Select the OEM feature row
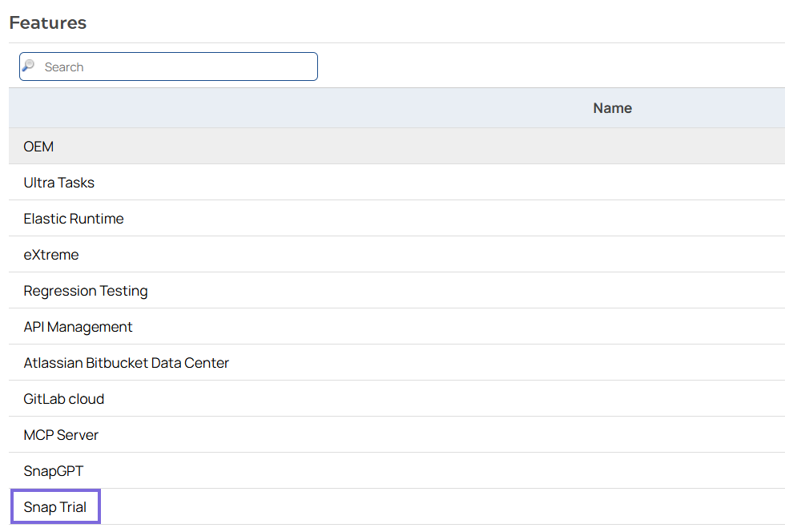 click(x=397, y=147)
